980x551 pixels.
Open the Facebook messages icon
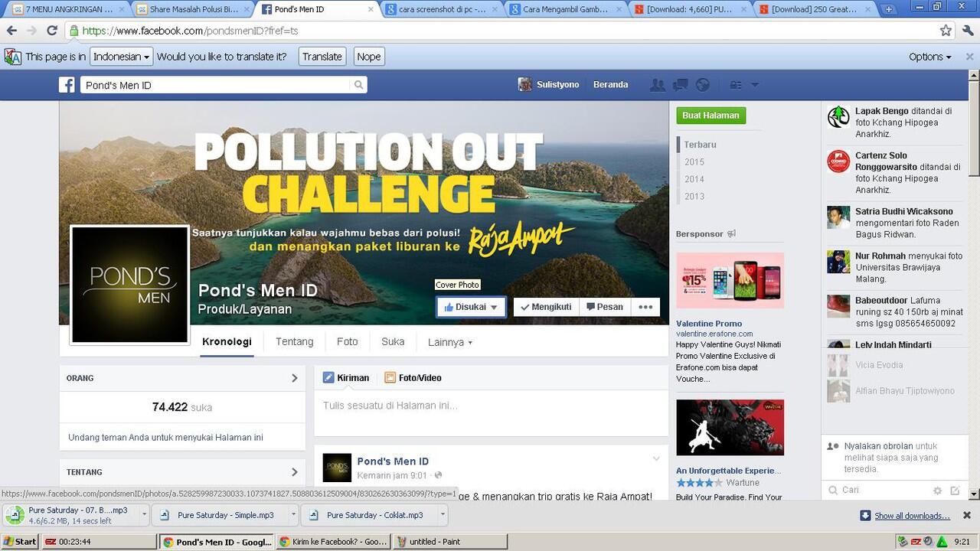pos(680,85)
